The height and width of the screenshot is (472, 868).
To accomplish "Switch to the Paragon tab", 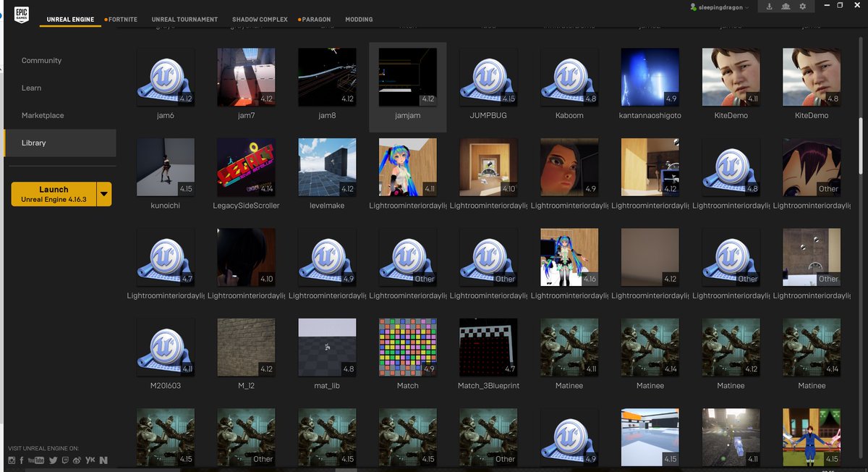I will [x=317, y=20].
